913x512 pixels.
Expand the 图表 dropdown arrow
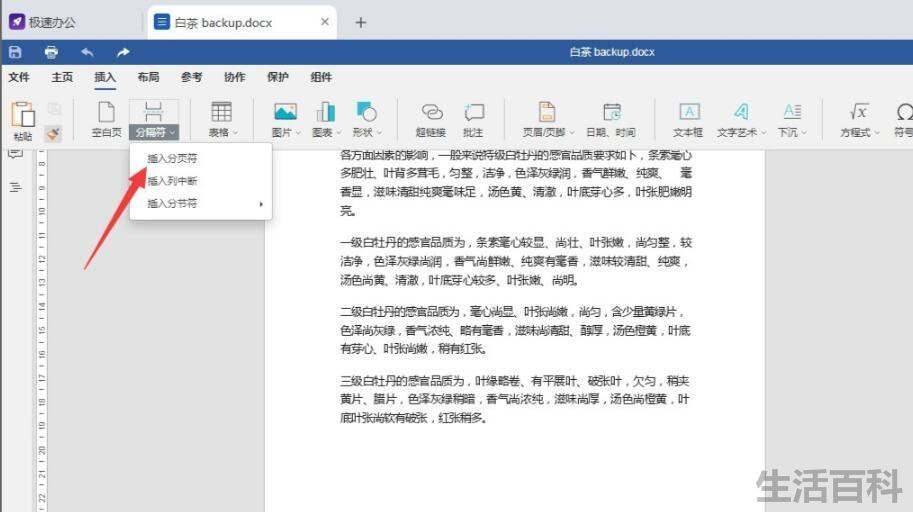click(338, 133)
